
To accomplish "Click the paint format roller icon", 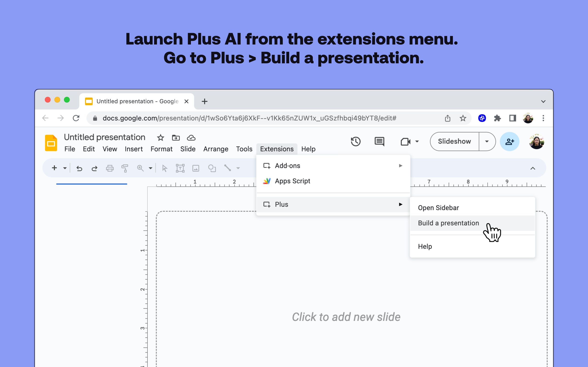I will tap(125, 168).
